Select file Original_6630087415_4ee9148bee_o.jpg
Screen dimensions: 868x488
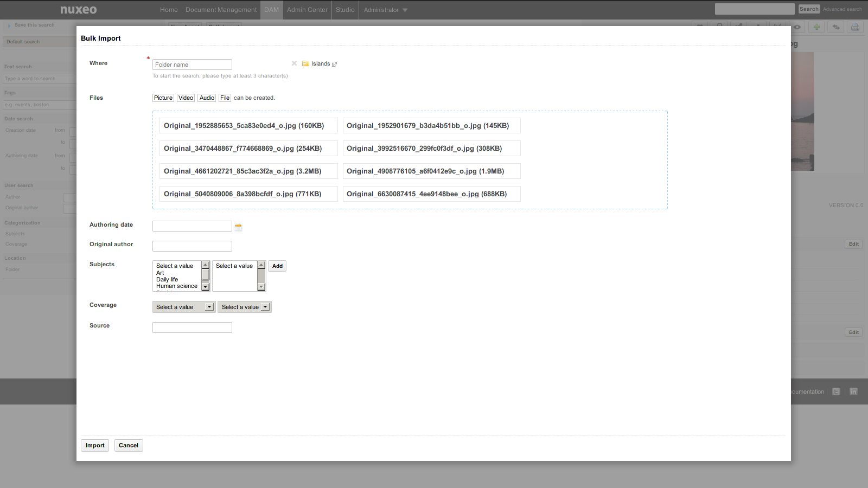tap(432, 194)
